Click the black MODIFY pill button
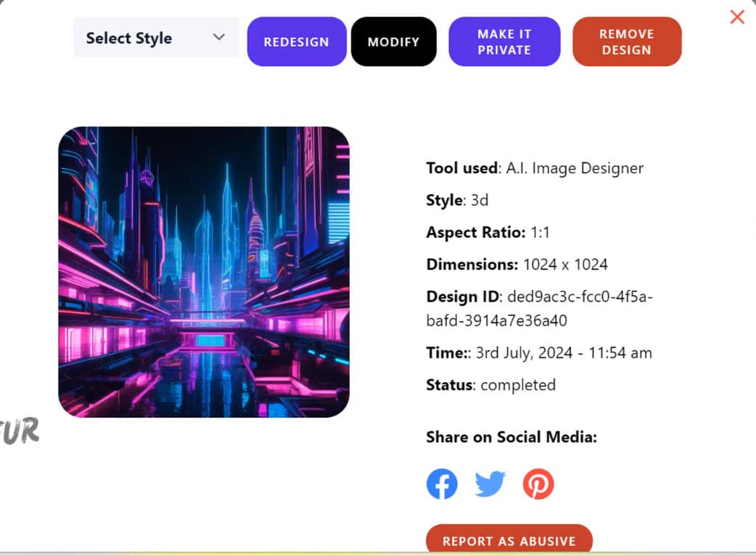 click(x=393, y=41)
